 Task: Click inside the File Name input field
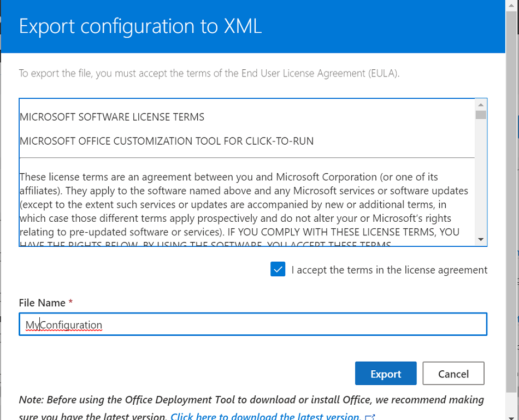[x=253, y=324]
